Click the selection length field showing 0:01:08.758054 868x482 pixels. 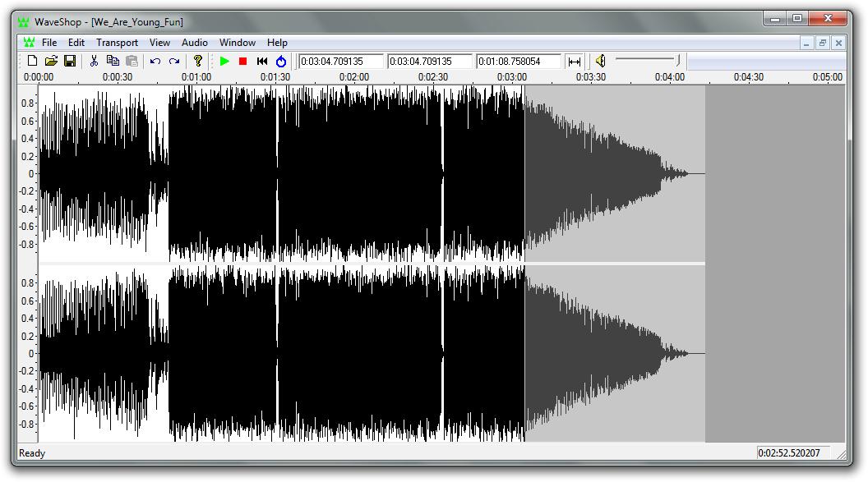coord(518,61)
